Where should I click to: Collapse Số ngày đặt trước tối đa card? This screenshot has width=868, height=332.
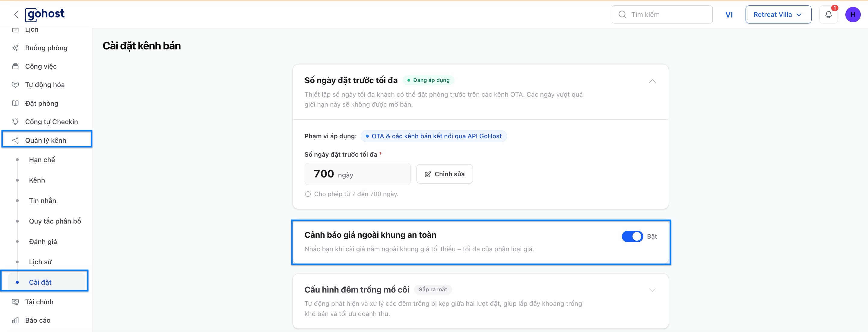(x=652, y=81)
